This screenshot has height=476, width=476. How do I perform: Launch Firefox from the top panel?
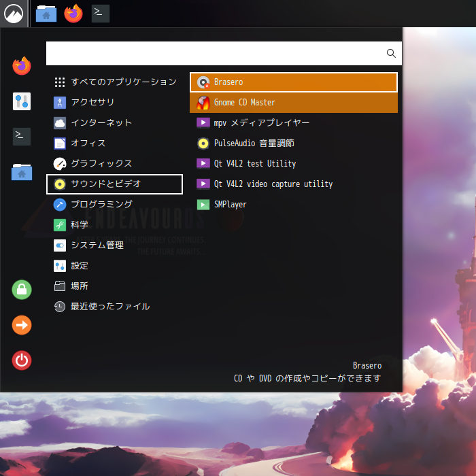[73, 14]
